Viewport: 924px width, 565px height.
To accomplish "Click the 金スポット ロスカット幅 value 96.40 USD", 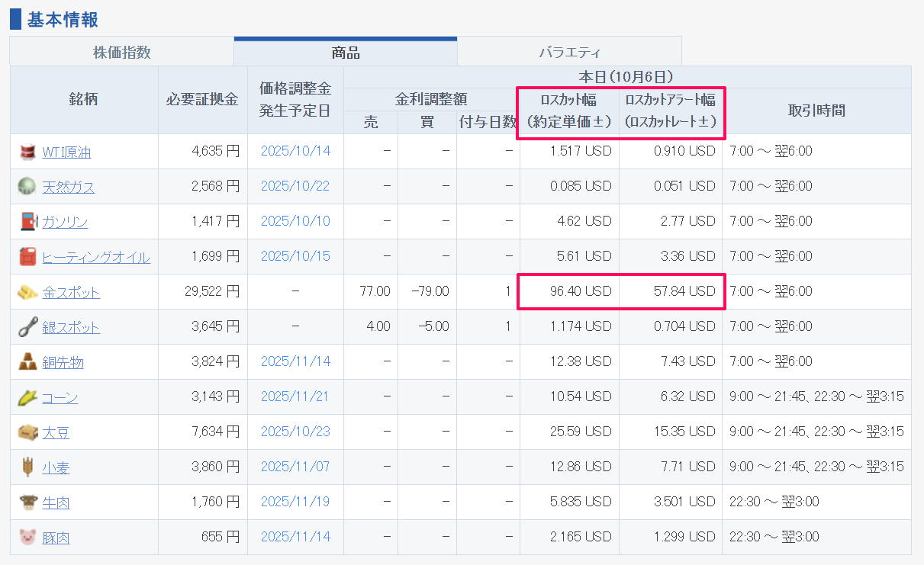I will pyautogui.click(x=581, y=291).
